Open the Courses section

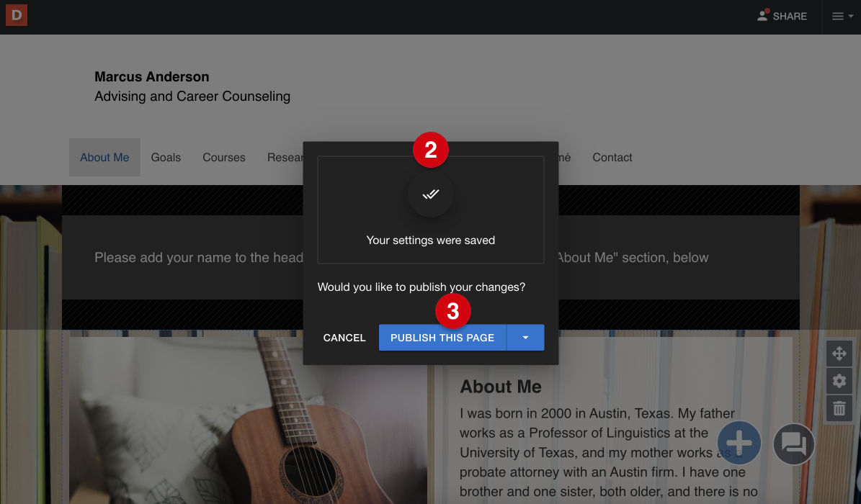tap(223, 157)
